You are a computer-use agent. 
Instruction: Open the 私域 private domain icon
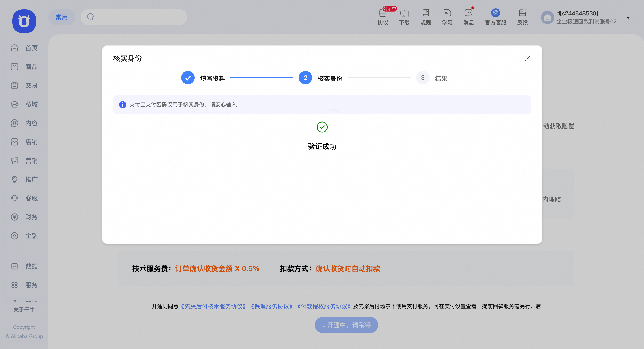point(15,104)
